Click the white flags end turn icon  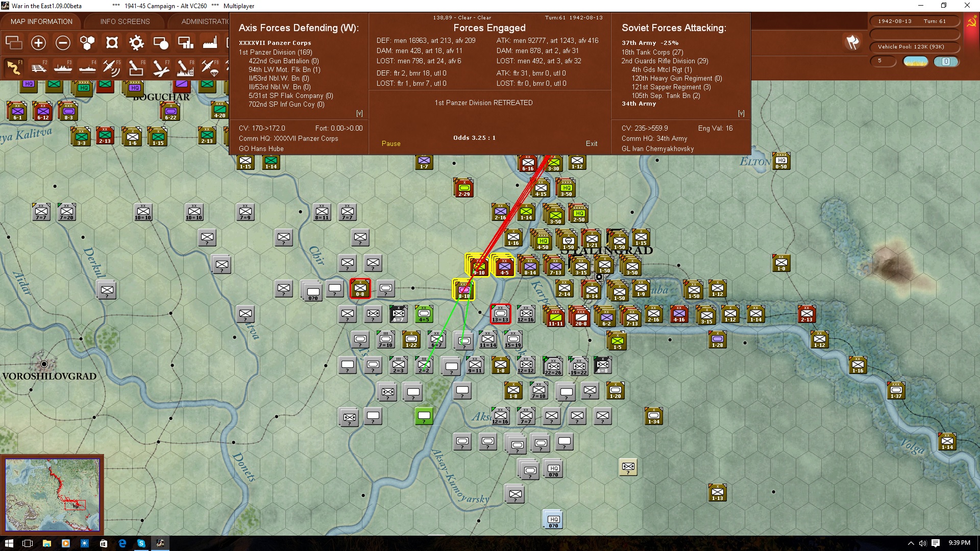(x=852, y=42)
